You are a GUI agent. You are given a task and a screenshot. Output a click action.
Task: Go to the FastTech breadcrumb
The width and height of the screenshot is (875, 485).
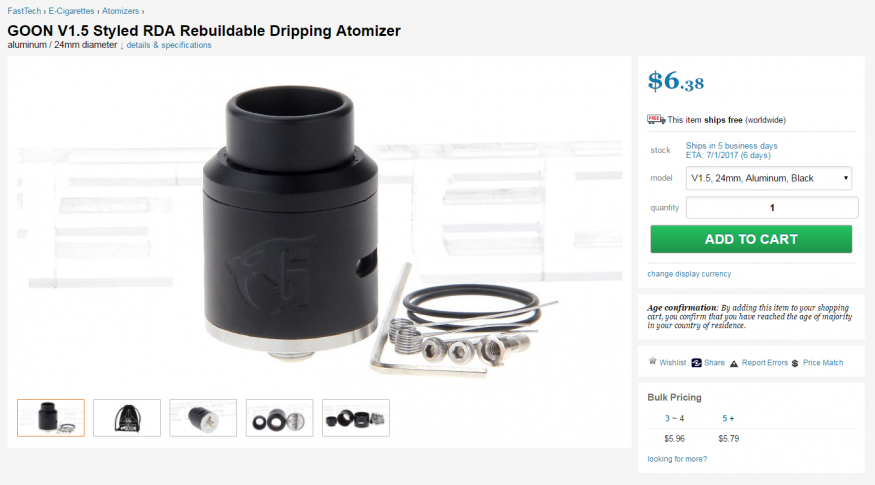[24, 11]
